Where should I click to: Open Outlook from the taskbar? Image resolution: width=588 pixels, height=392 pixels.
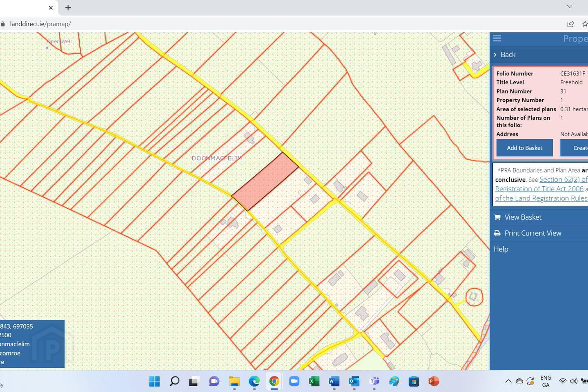pos(354,381)
